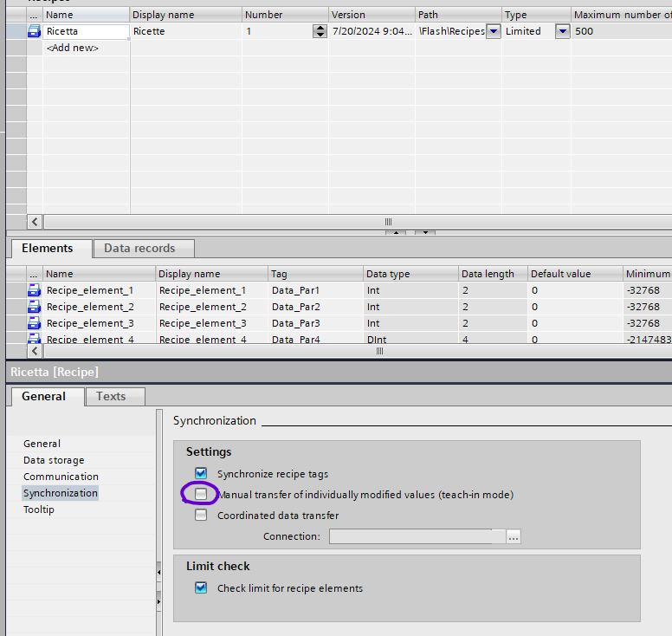Click the Connection browse ellipsis button
The height and width of the screenshot is (636, 672).
coord(514,536)
